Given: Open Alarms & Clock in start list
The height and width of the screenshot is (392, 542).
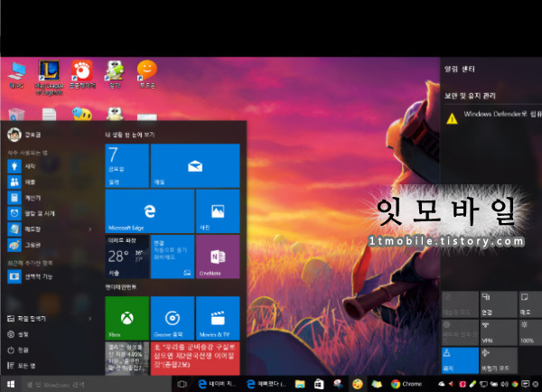Looking at the screenshot, I should point(31,213).
